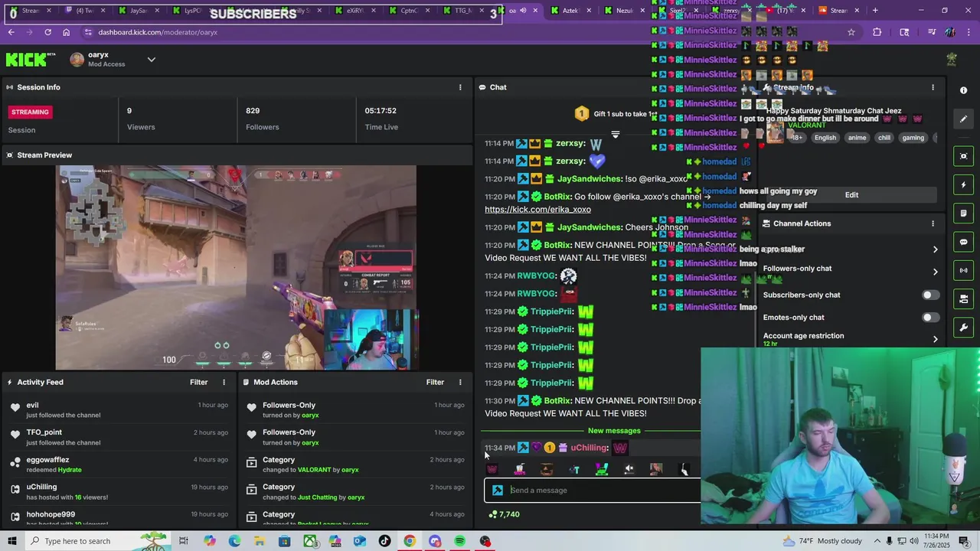The width and height of the screenshot is (980, 551).
Task: Switch to the eXiRY browser tab
Action: 354,11
